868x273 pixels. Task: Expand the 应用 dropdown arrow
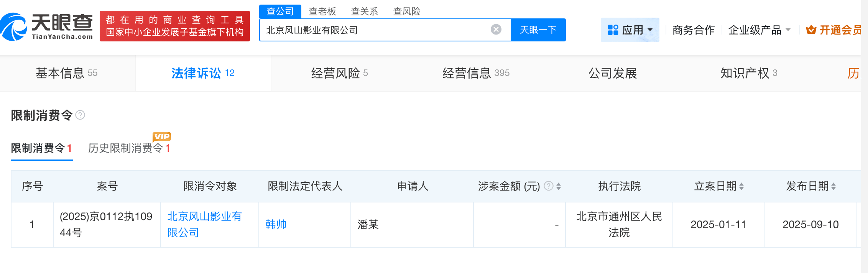(650, 30)
